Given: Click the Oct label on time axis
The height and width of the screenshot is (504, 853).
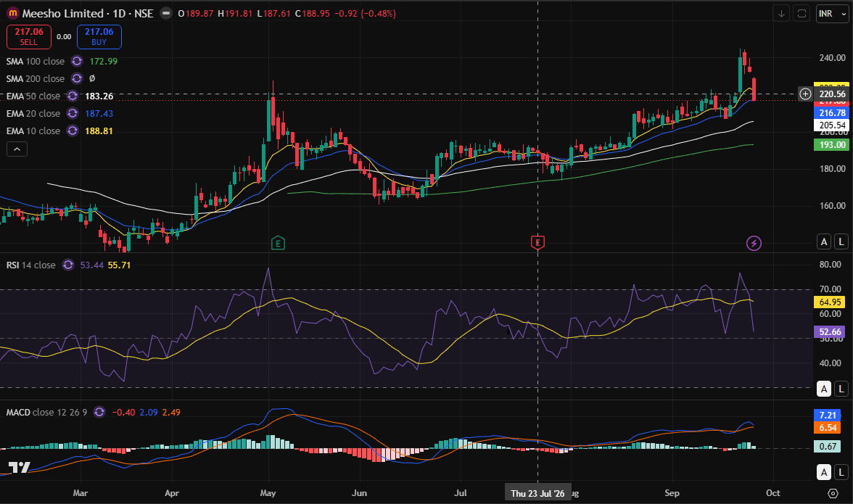Looking at the screenshot, I should tap(773, 493).
